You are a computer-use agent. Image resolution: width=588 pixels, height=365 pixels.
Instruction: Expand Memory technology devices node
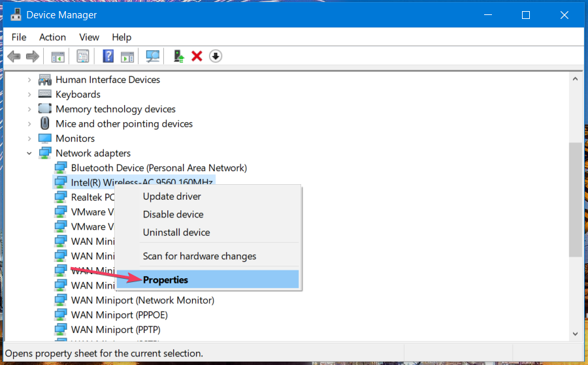coord(29,109)
